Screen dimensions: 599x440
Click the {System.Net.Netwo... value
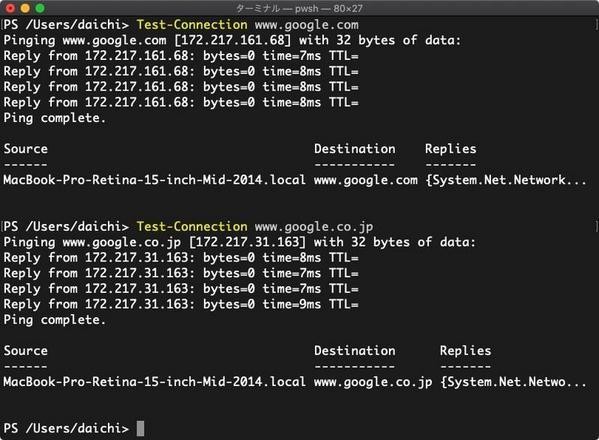[x=513, y=382]
